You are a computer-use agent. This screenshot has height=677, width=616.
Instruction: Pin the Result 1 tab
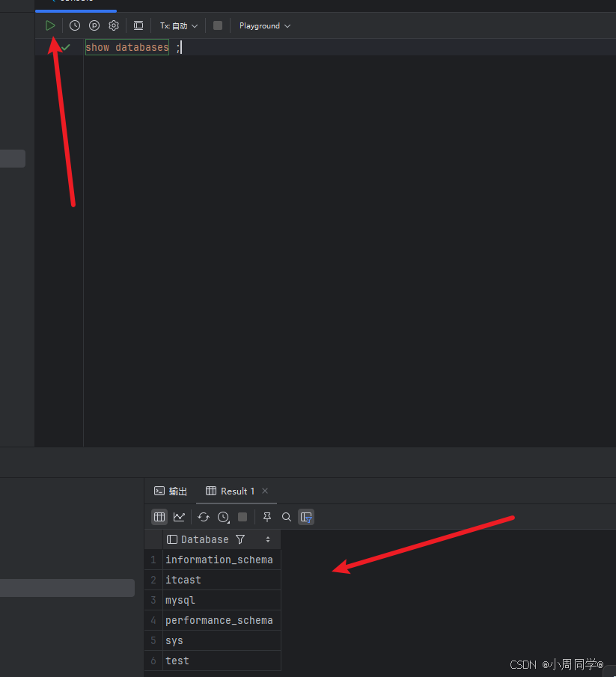[x=267, y=517]
